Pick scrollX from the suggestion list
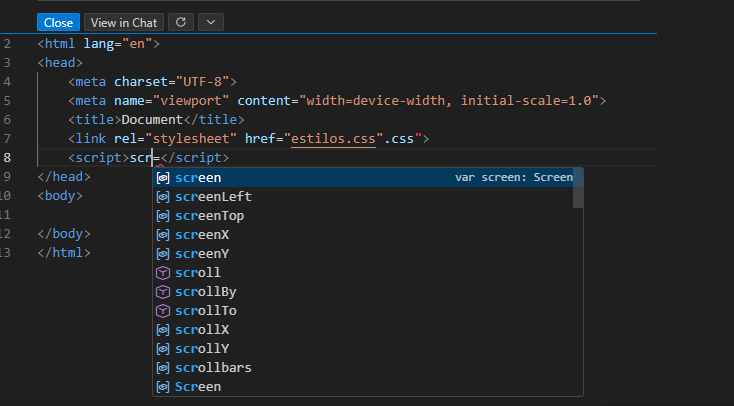 coord(202,330)
